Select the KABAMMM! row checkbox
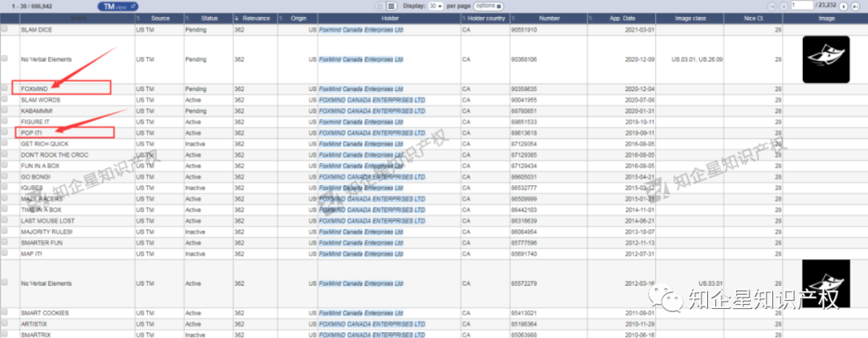Screen dimensions: 868x338 (5, 111)
